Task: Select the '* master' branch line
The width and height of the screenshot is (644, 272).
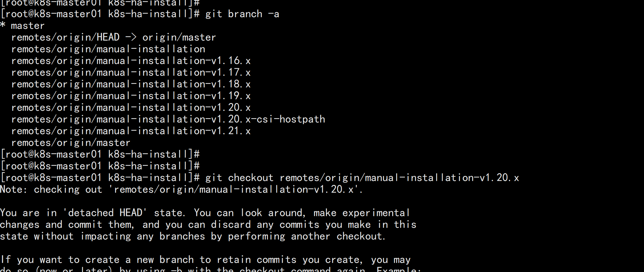Action: click(x=23, y=26)
